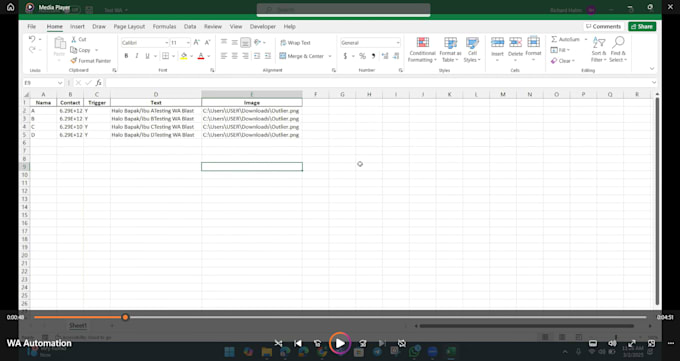680x361 pixels.
Task: Click AutoSum button
Action: point(565,39)
